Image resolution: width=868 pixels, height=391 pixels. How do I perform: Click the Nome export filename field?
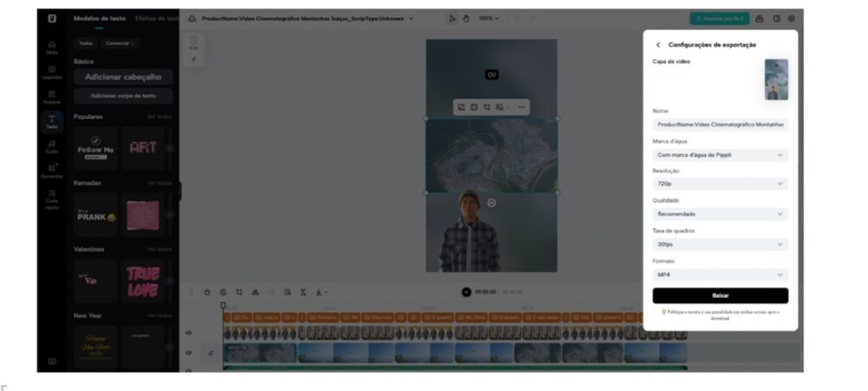tap(721, 125)
